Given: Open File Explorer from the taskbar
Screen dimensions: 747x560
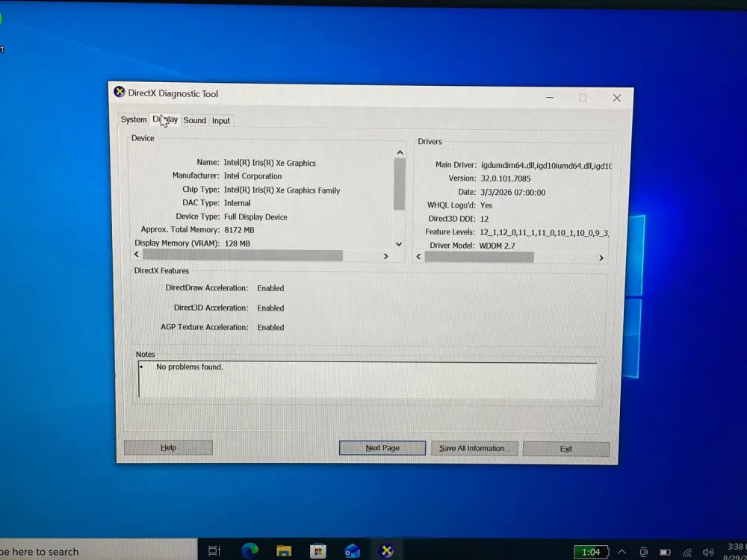Looking at the screenshot, I should (x=283, y=551).
